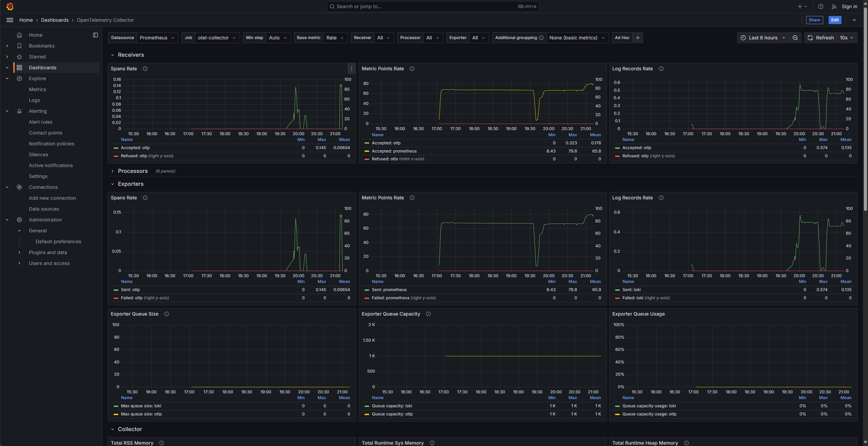Click the Bookmarks icon in sidebar
This screenshot has height=446, width=868.
click(19, 46)
